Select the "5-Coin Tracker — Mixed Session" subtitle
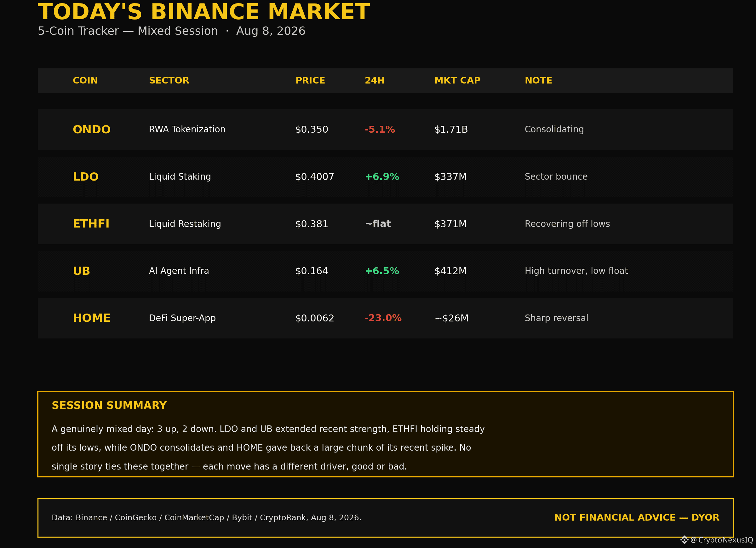 128,31
